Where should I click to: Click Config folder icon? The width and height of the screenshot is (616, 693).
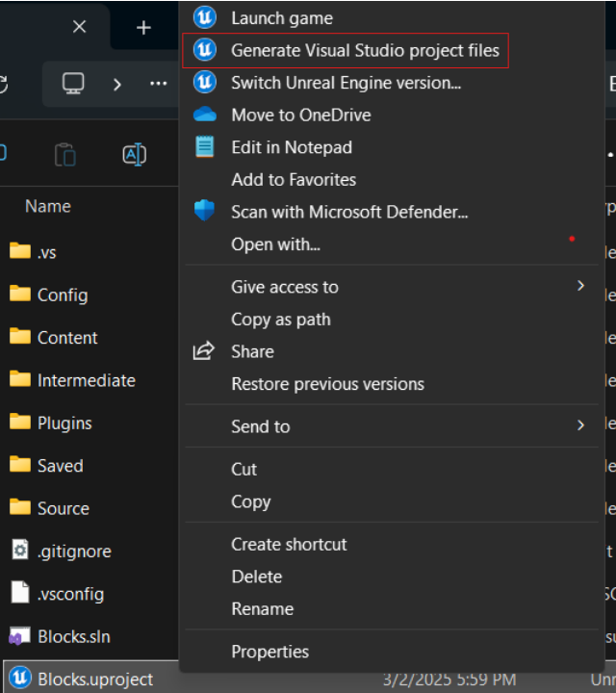[x=20, y=294]
